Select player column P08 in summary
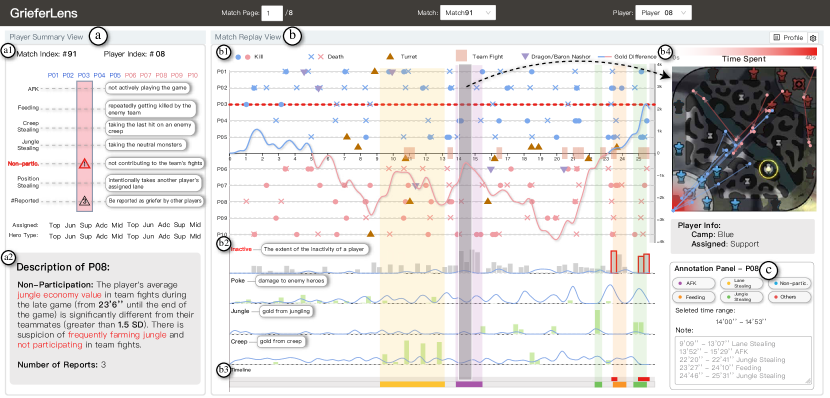The height and width of the screenshot is (398, 830). tap(161, 76)
